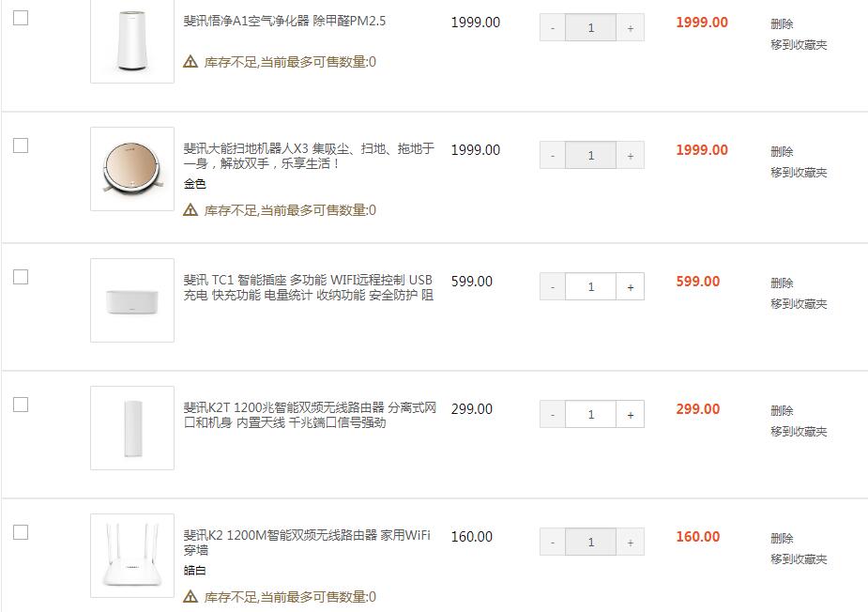Check the TC1 智能插座 item checkbox
The height and width of the screenshot is (612, 868).
tap(21, 277)
